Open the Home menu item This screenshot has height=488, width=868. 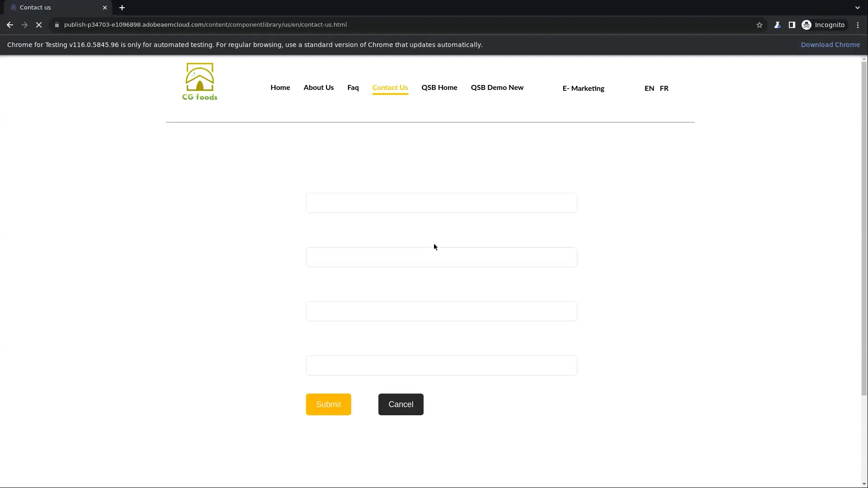(x=280, y=87)
